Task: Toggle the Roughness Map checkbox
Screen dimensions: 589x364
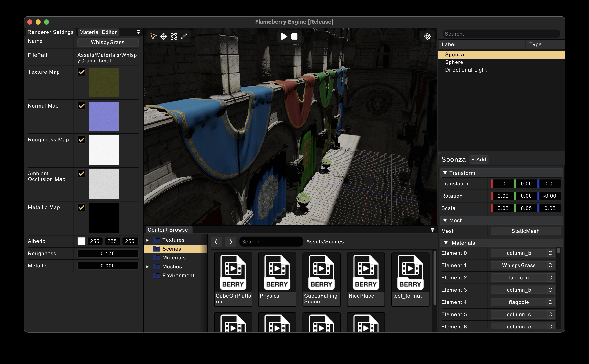Action: click(82, 140)
